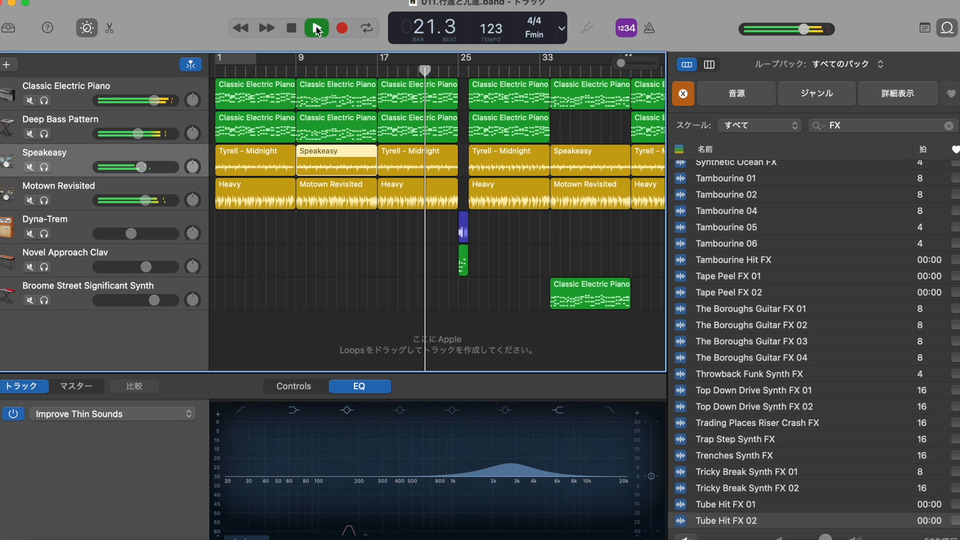Image resolution: width=960 pixels, height=540 pixels.
Task: Open the LCD display mode dropdown arrow
Action: (x=561, y=28)
